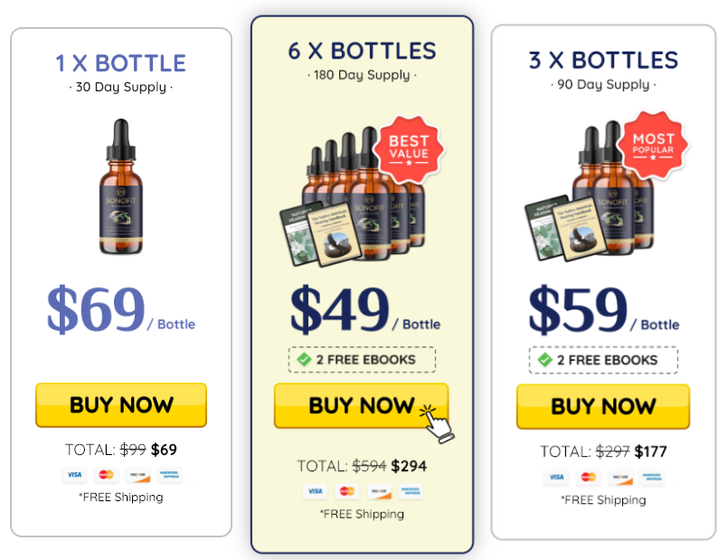Click the Visa icon under 6 bottles
The image size is (728, 560).
(x=315, y=491)
